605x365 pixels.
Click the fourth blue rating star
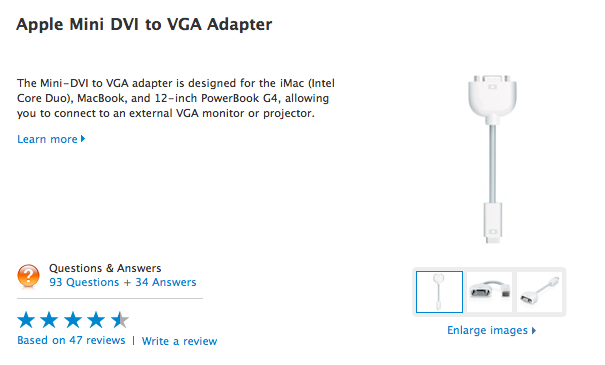click(x=96, y=320)
